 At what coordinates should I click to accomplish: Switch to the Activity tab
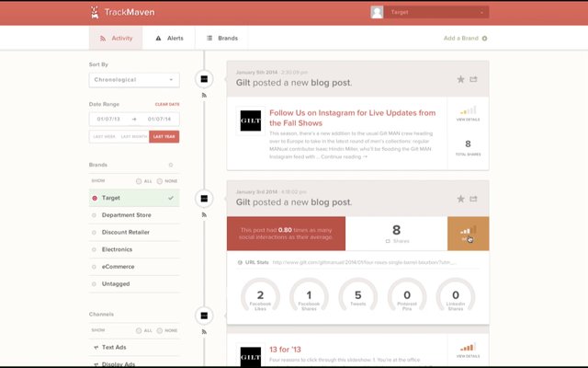[116, 38]
